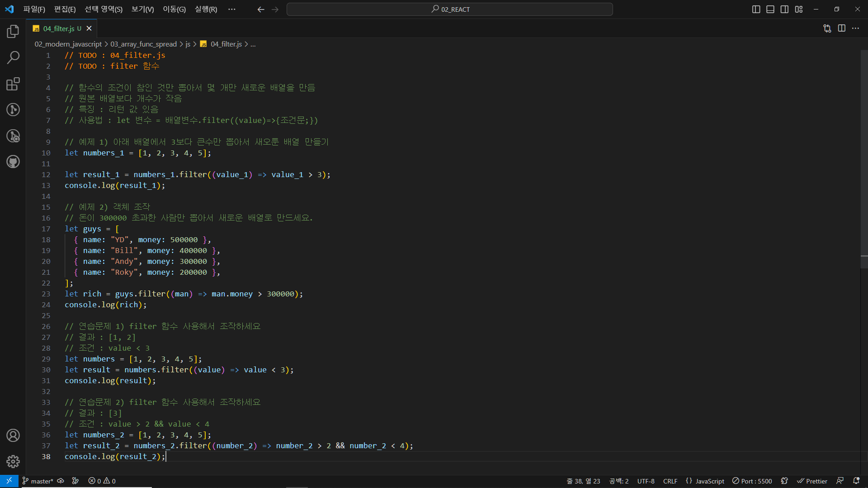Open the 파일(F) menu
The image size is (868, 488).
click(x=34, y=9)
